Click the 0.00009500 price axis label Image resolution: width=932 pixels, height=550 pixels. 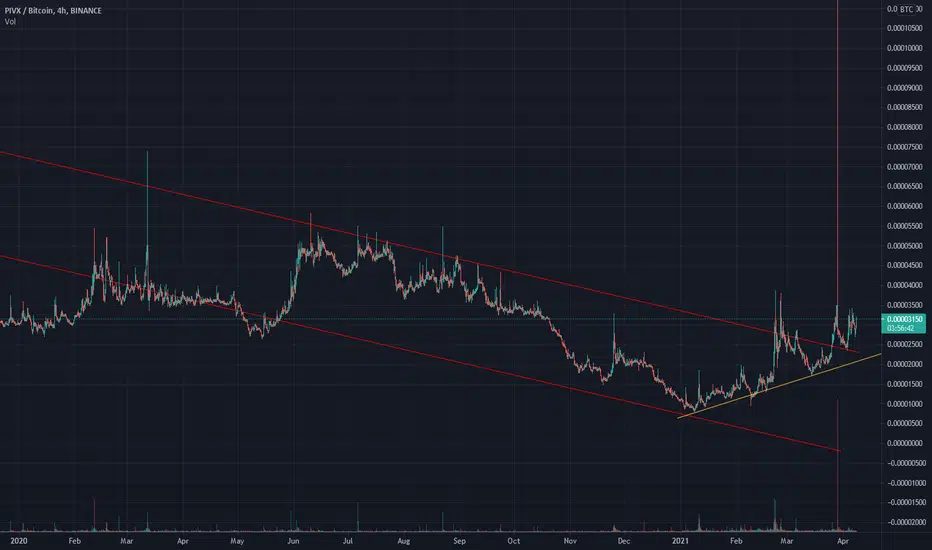(x=905, y=68)
